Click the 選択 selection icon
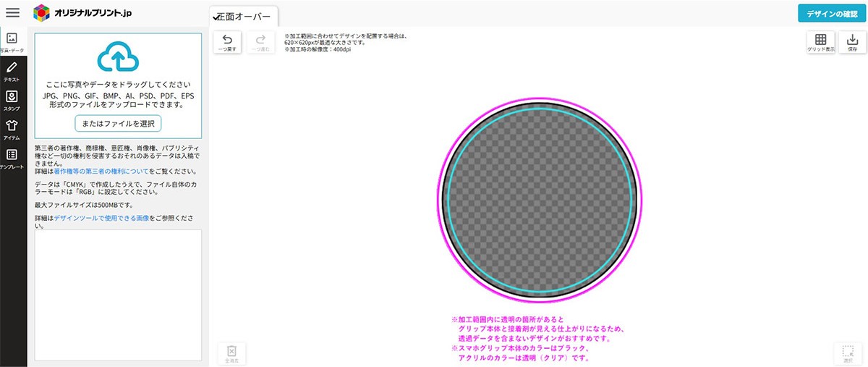This screenshot has height=367, width=868. point(848,353)
